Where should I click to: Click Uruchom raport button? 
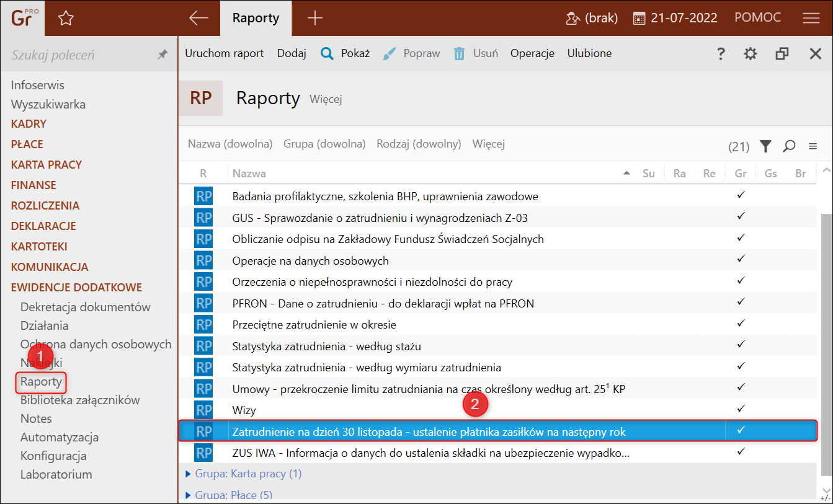[x=224, y=53]
